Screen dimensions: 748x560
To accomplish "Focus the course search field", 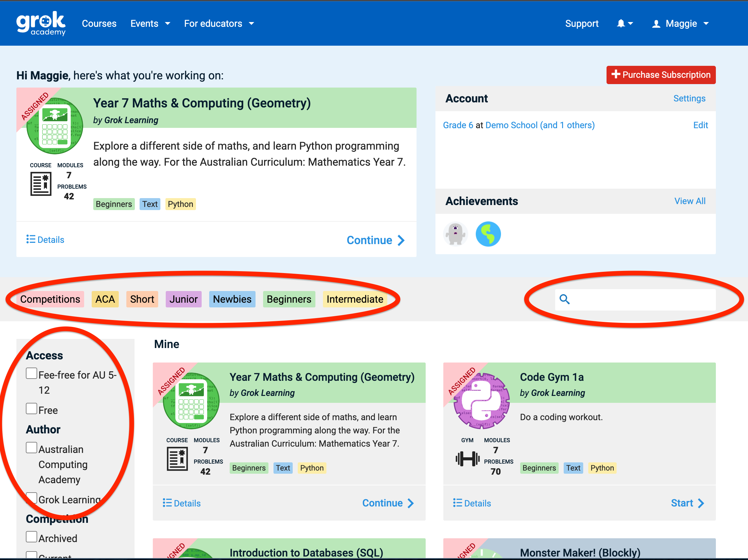I will [x=642, y=300].
